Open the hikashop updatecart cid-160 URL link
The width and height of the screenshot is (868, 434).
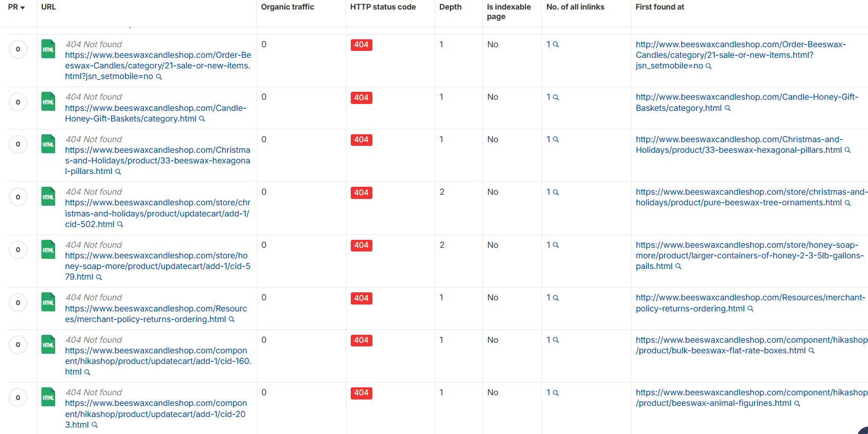click(158, 361)
